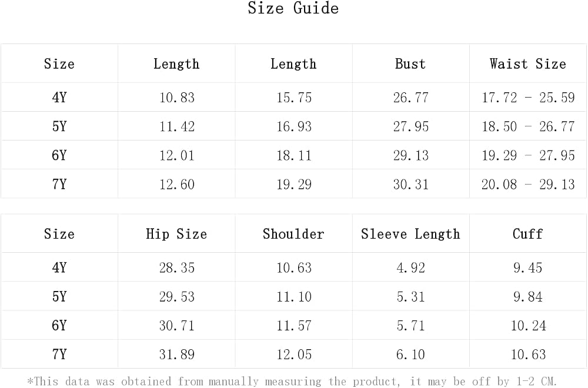
Task: Select the 5Y label in the top table
Action: coord(59,126)
